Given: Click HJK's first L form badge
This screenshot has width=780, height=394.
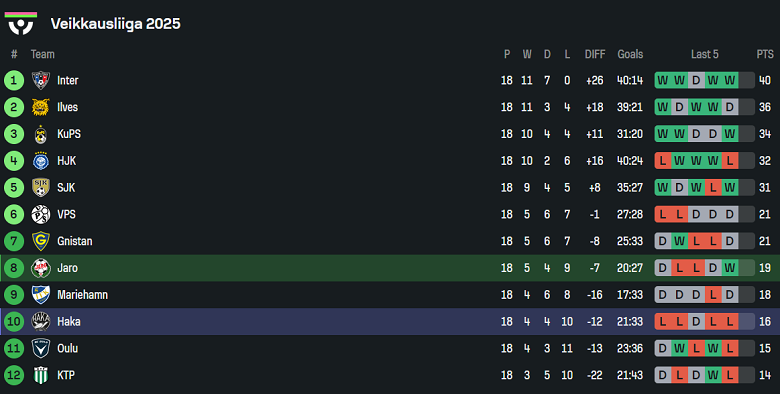Looking at the screenshot, I should [663, 161].
